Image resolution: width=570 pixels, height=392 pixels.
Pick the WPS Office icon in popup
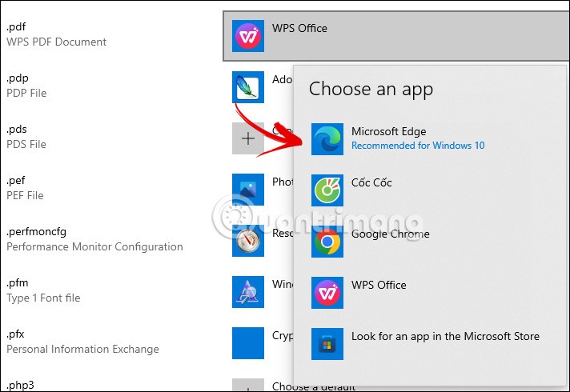point(327,292)
